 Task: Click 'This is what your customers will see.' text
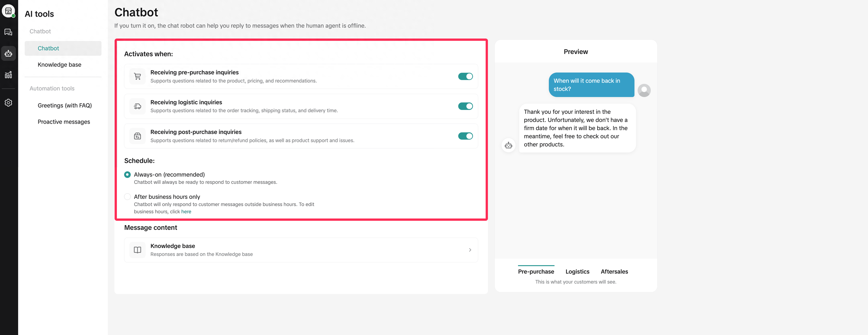[x=576, y=282]
